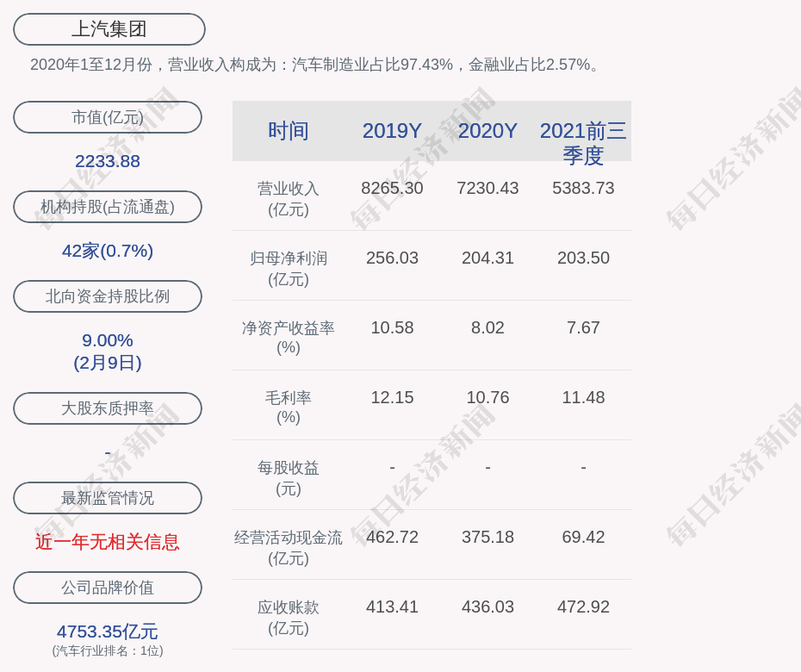Click the 机构持股(占流通盘) label
The width and height of the screenshot is (801, 672).
coord(108,207)
